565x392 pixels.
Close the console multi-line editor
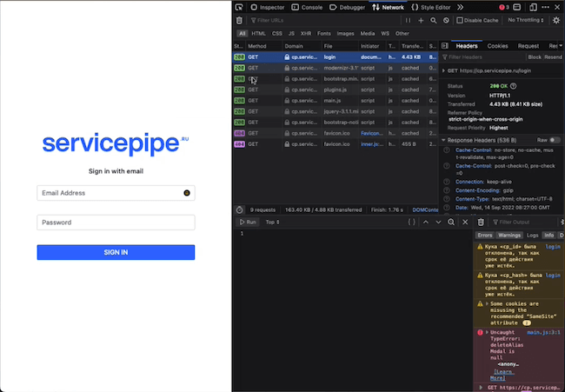[465, 222]
